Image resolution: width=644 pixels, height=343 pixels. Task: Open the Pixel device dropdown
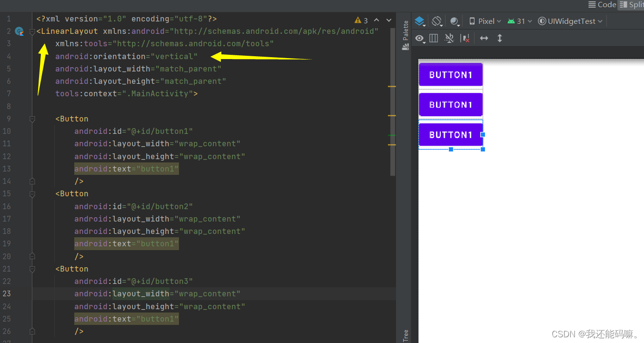point(485,21)
